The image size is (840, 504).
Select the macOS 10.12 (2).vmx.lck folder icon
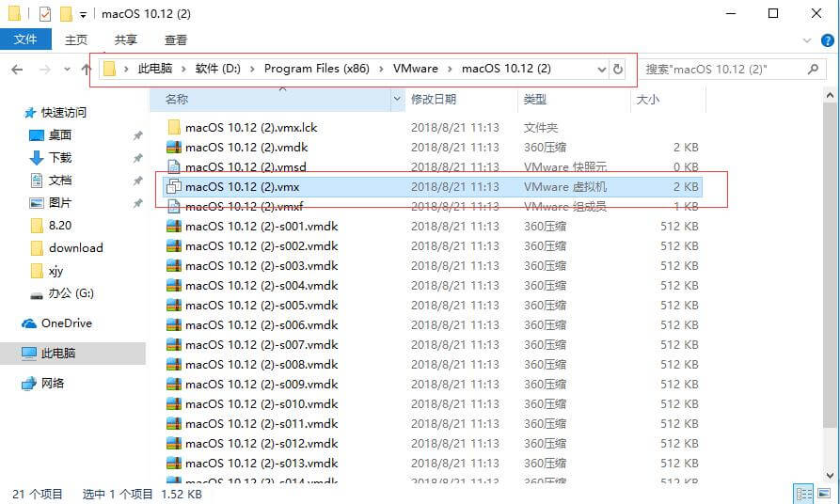pyautogui.click(x=174, y=128)
